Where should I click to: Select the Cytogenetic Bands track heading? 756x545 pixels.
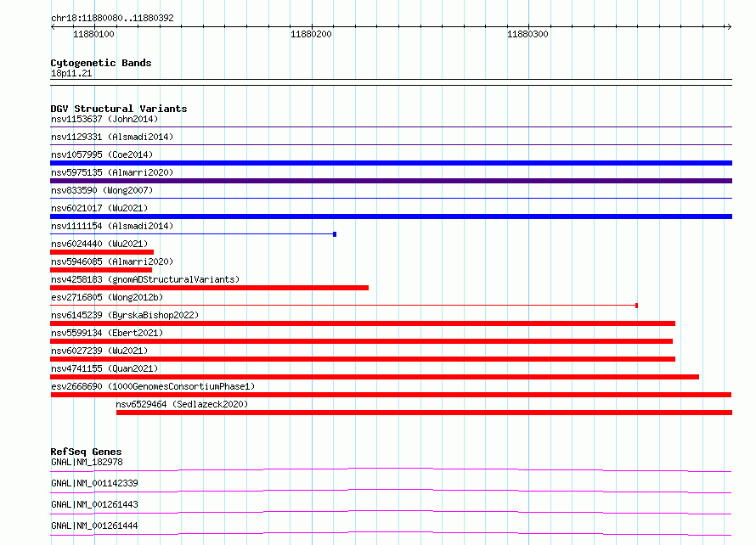[101, 63]
